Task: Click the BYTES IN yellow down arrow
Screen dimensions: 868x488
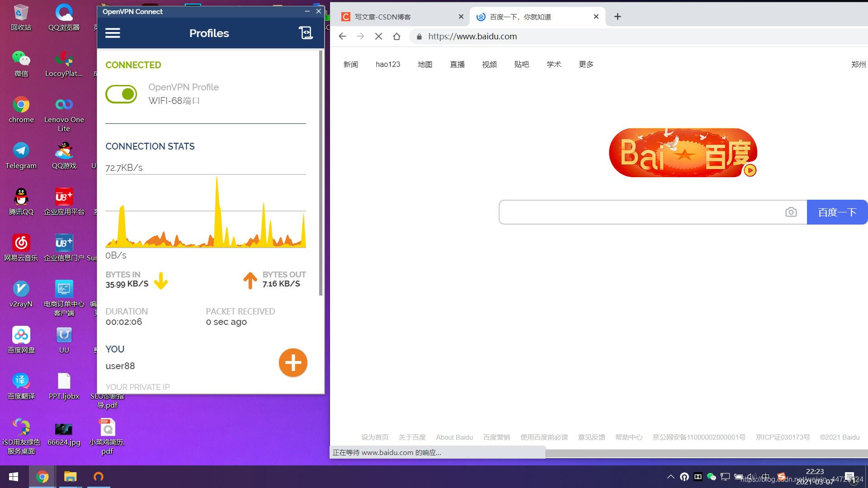Action: (x=161, y=280)
